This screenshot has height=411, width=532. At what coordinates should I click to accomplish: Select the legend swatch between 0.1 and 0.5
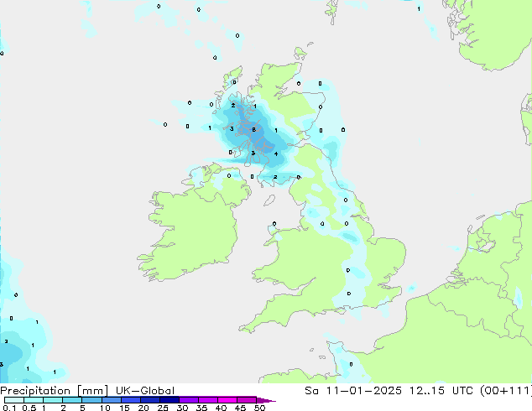coord(14,400)
